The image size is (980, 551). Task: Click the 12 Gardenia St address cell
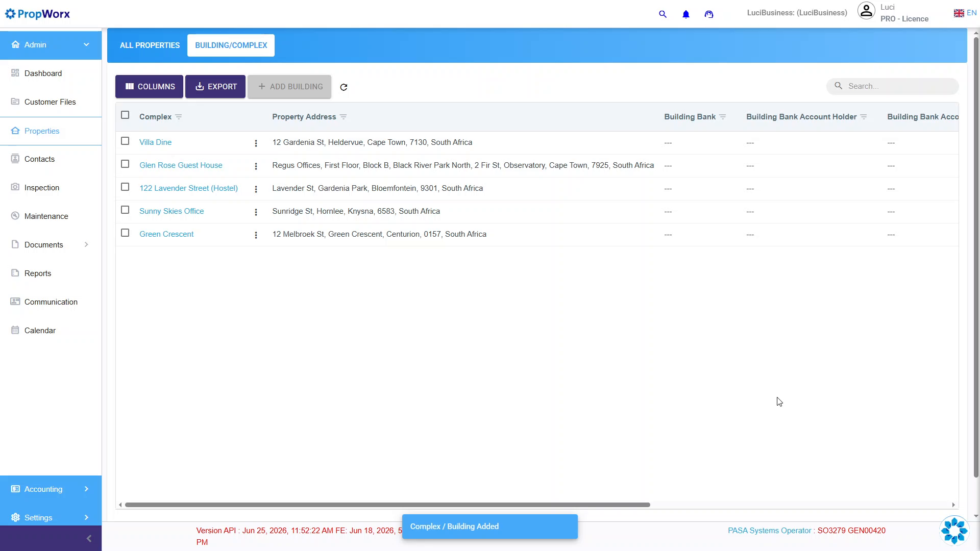(372, 142)
